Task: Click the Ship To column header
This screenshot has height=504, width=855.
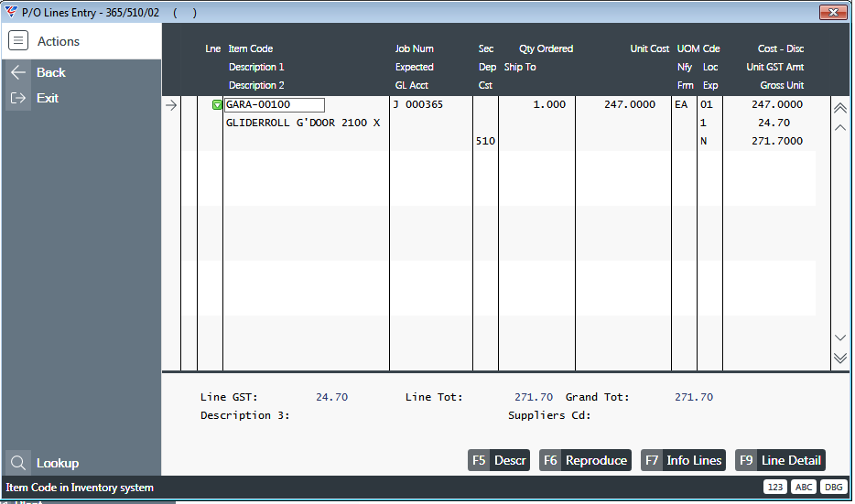Action: pyautogui.click(x=520, y=67)
